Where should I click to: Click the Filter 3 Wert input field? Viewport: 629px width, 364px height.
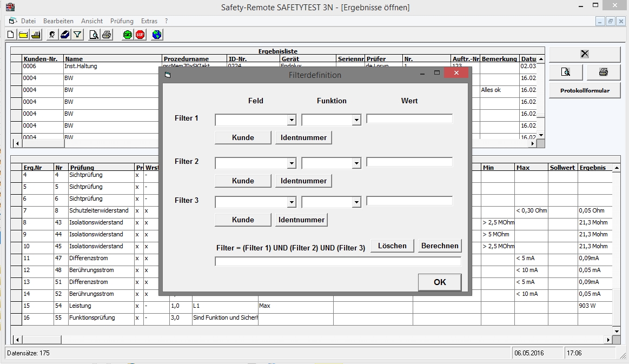click(x=409, y=201)
